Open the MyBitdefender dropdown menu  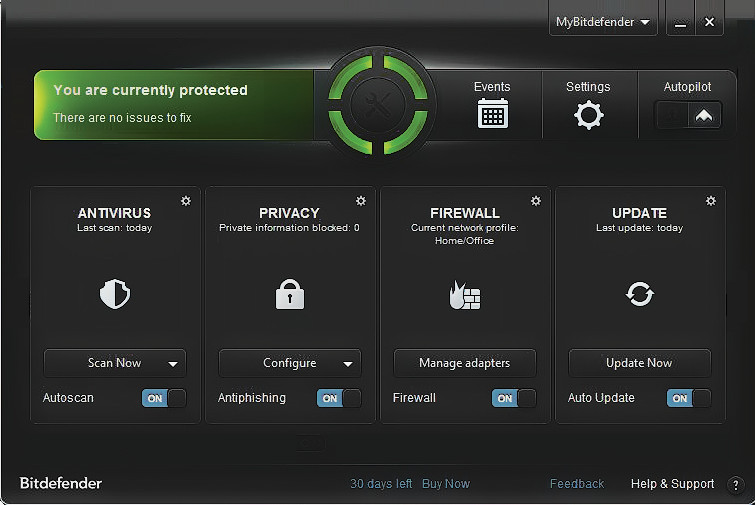[603, 22]
